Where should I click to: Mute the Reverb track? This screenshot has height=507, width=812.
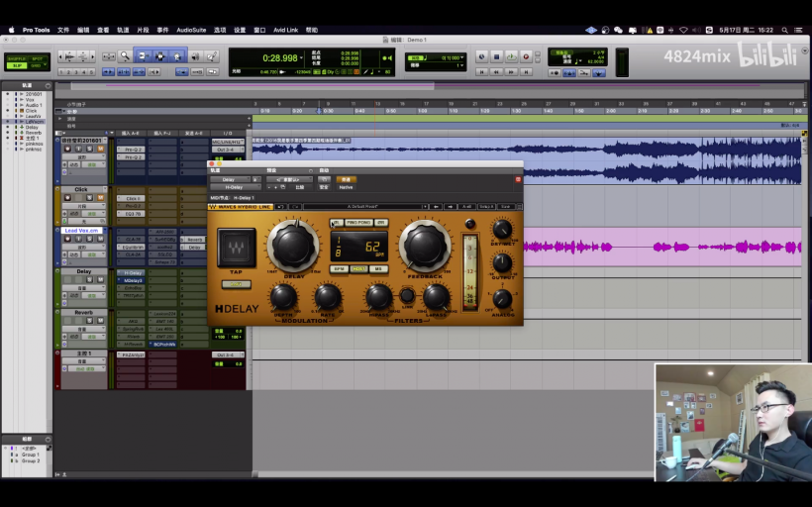pyautogui.click(x=100, y=321)
